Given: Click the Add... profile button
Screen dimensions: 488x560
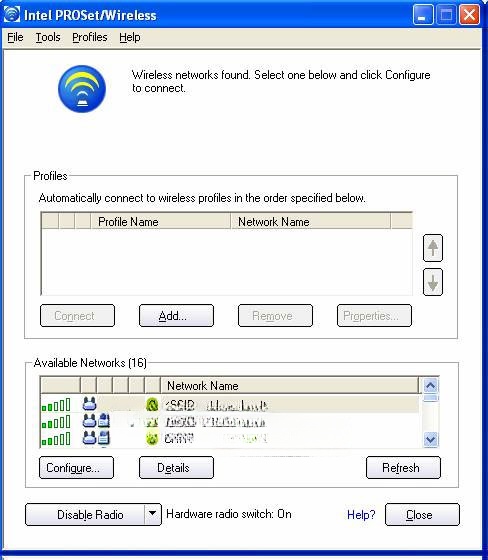Looking at the screenshot, I should 176,316.
